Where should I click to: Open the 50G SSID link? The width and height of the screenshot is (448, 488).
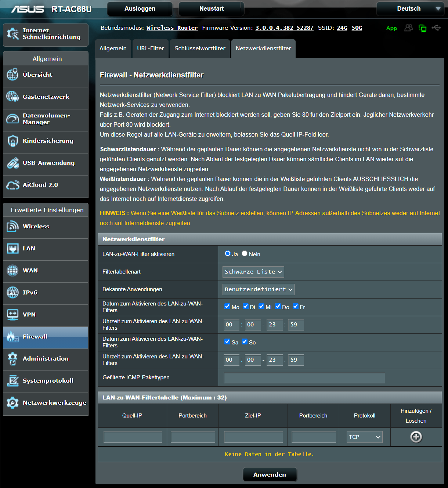coord(357,28)
